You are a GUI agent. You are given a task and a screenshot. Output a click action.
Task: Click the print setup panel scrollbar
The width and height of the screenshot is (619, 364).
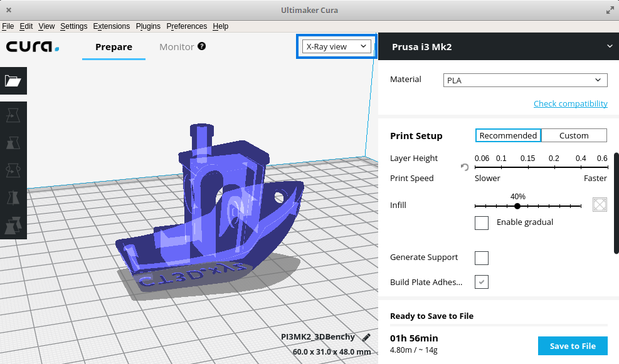(616, 203)
